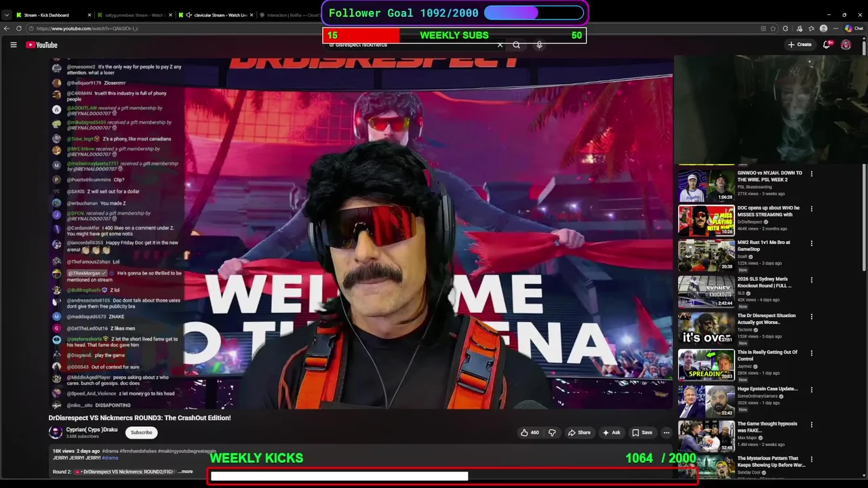The width and height of the screenshot is (868, 488).
Task: Open options menu for Huge Epstein Case Update
Action: (x=811, y=390)
